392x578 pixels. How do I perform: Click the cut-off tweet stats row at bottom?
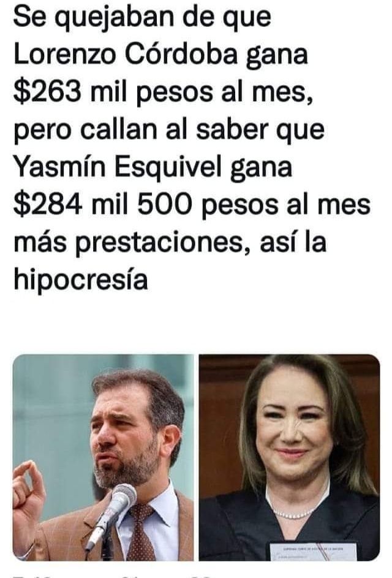114,576
